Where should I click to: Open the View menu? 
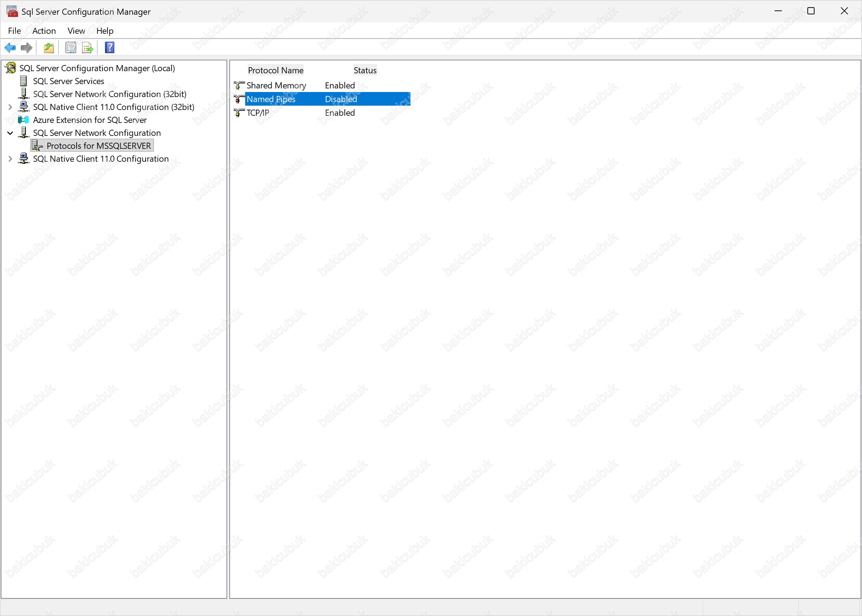click(x=76, y=31)
